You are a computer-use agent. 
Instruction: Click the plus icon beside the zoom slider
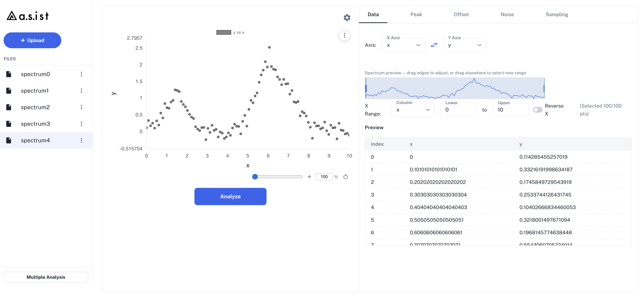coord(309,177)
